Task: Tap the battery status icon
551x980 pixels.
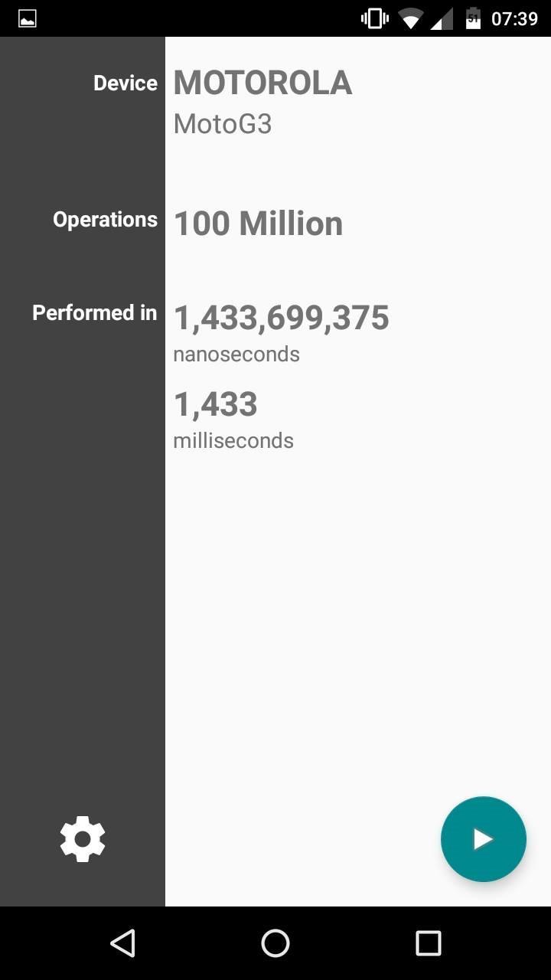Action: point(473,18)
